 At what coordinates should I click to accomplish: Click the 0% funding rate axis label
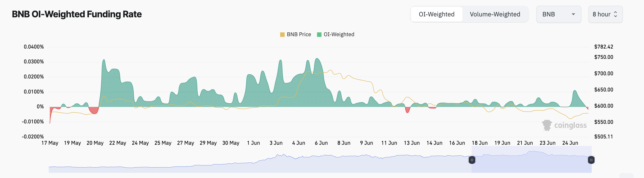pos(40,107)
